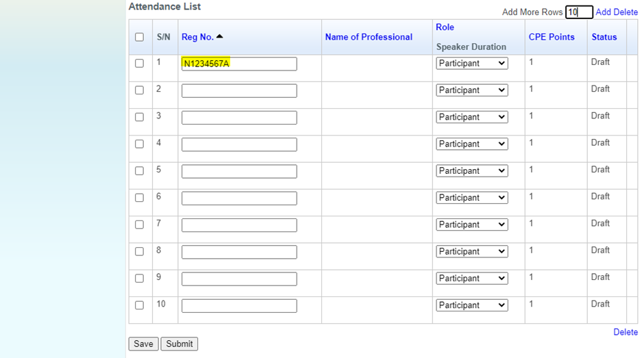644x358 pixels.
Task: Click the CPE Points column header
Action: [552, 37]
